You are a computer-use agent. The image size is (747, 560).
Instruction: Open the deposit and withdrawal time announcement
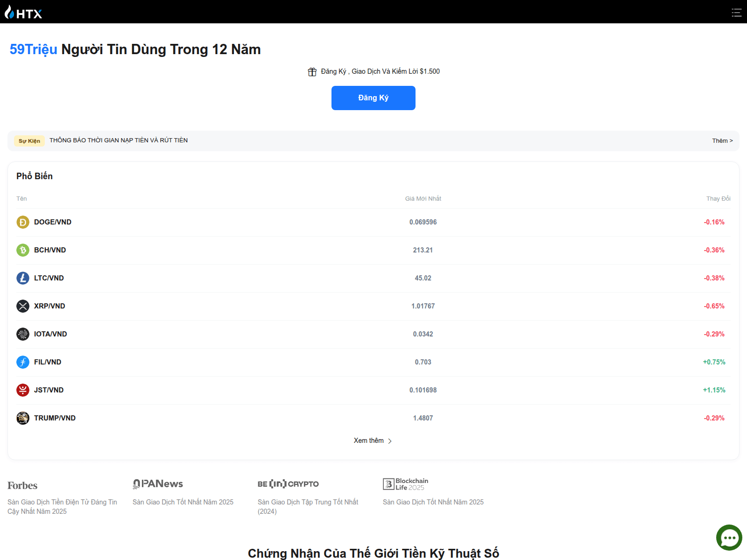119,140
